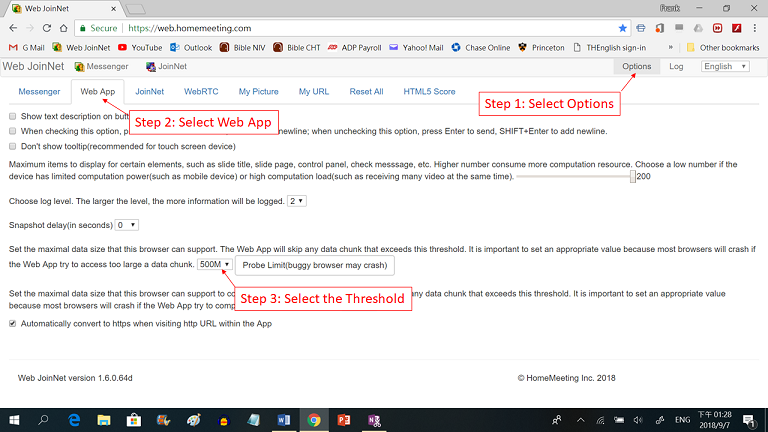Open the 500M threshold dropdown
Screen dimensions: 768x432
214,264
